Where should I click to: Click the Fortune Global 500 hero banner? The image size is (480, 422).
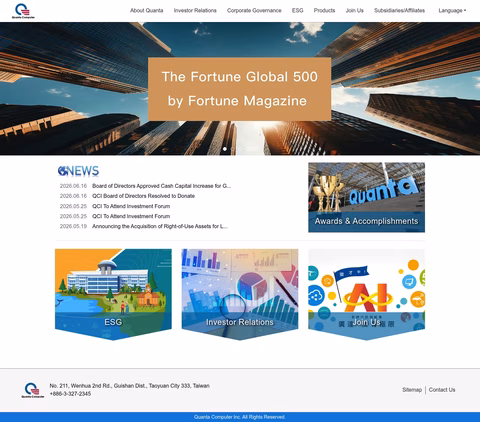(240, 89)
